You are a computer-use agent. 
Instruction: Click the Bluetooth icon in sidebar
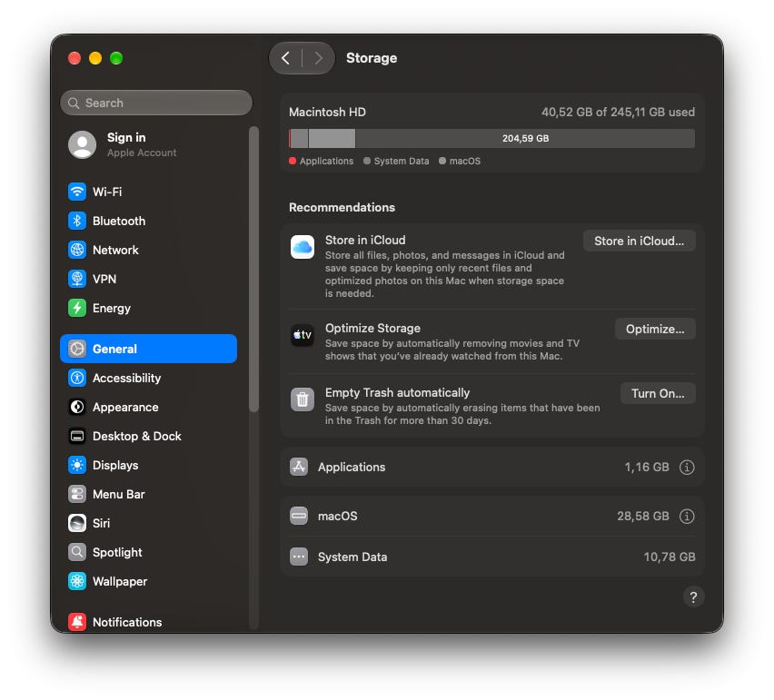[77, 221]
